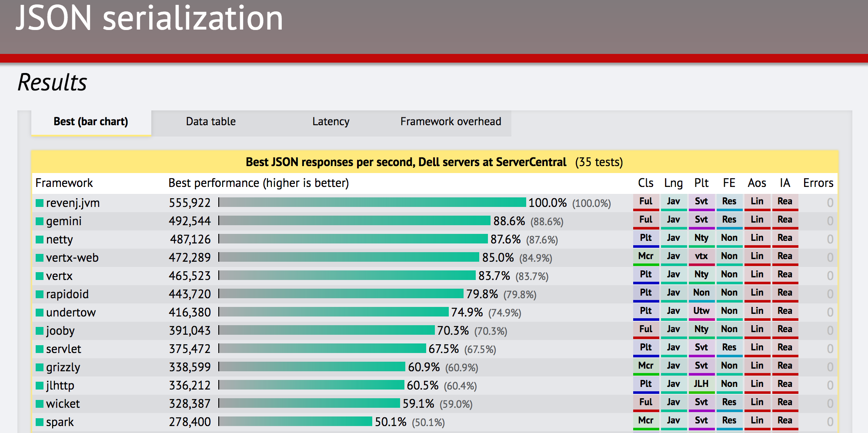Click the vtx platform tag for vertx-web
The height and width of the screenshot is (433, 868).
click(x=701, y=256)
